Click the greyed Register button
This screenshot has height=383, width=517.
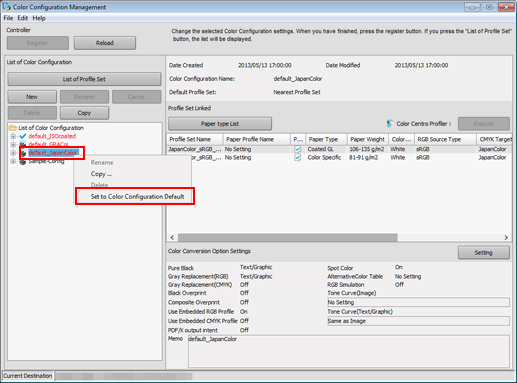tap(38, 43)
